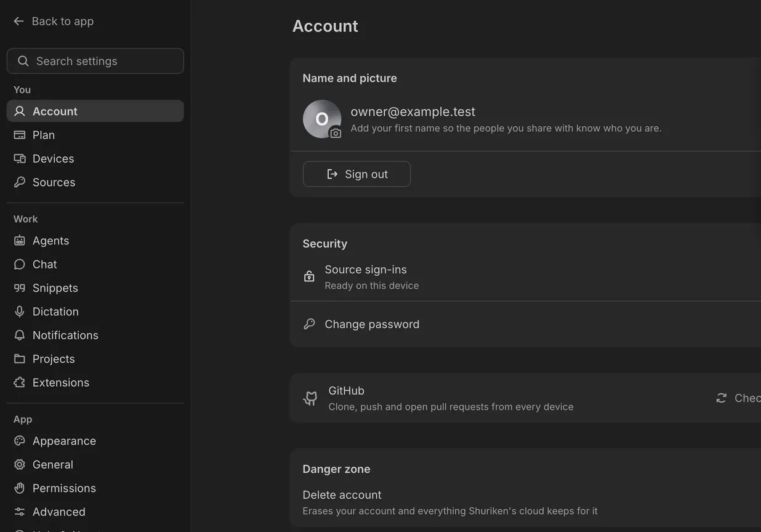Select Extensions in the sidebar

[x=95, y=382]
